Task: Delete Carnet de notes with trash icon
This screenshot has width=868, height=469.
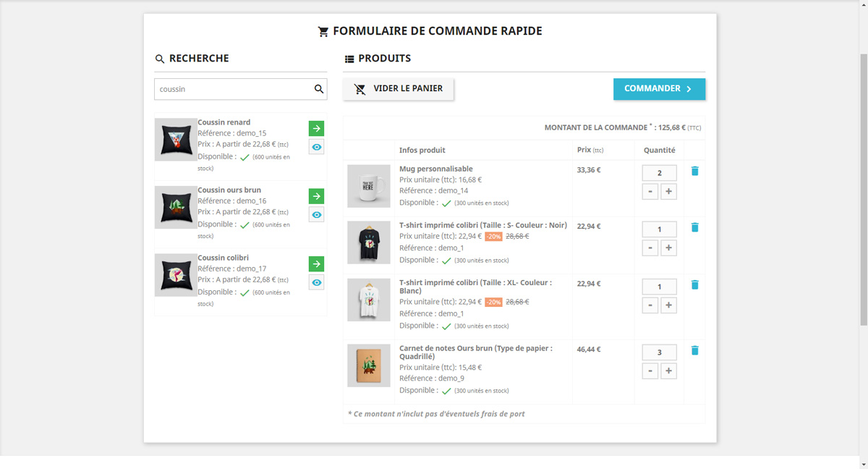Action: click(694, 350)
